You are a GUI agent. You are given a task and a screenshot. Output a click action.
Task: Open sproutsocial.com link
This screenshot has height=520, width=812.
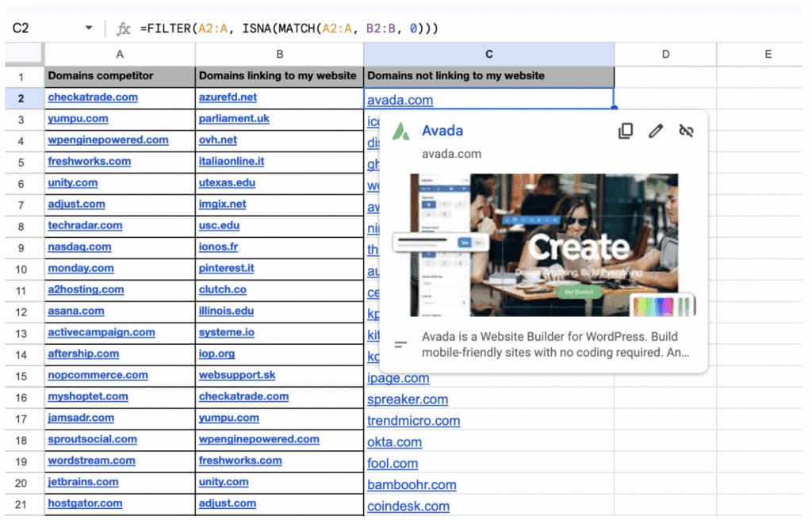click(92, 439)
